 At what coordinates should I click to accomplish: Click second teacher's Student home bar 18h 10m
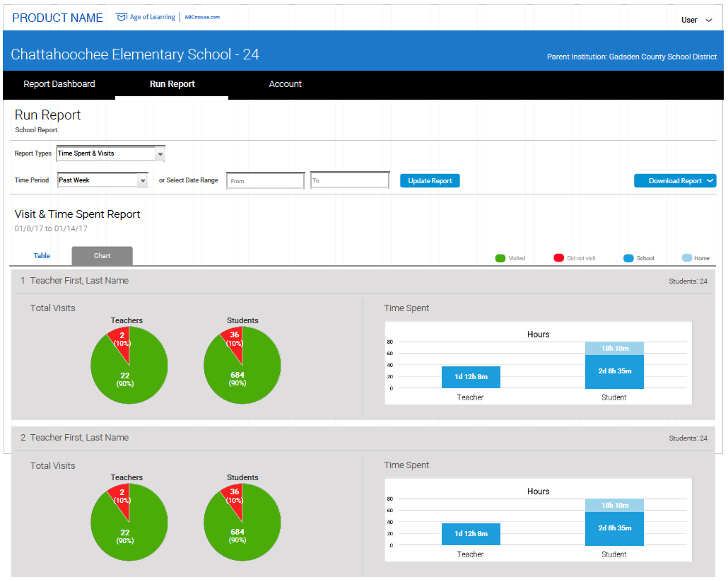click(614, 506)
